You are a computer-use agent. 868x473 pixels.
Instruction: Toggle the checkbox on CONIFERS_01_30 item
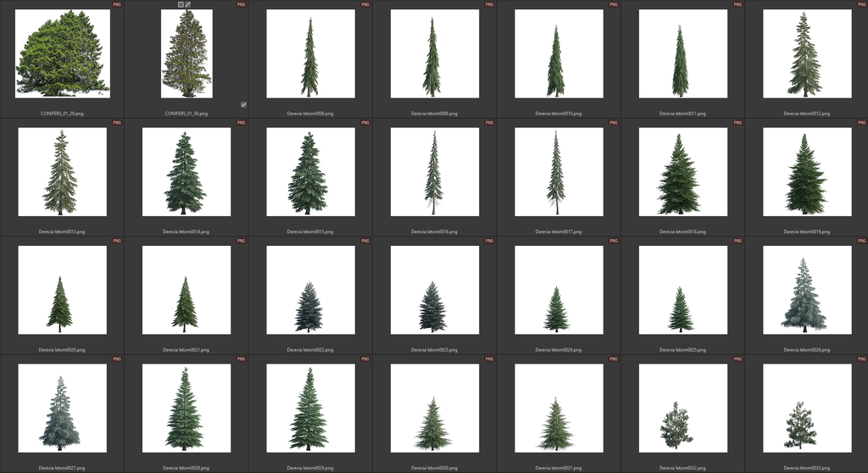[243, 105]
